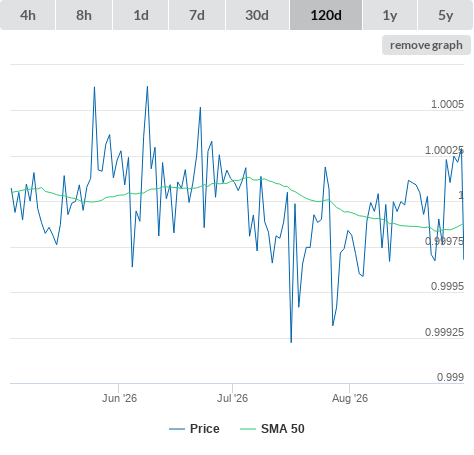
Task: Choose the 1d range tab
Action: pos(141,15)
